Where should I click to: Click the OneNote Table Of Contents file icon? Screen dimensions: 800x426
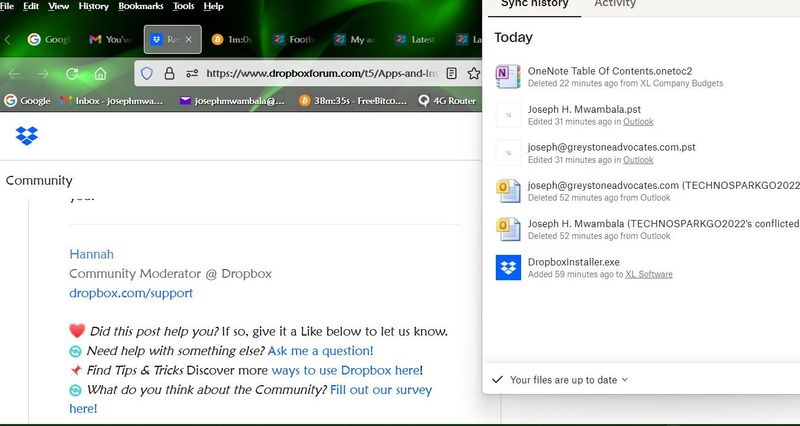[x=508, y=76]
